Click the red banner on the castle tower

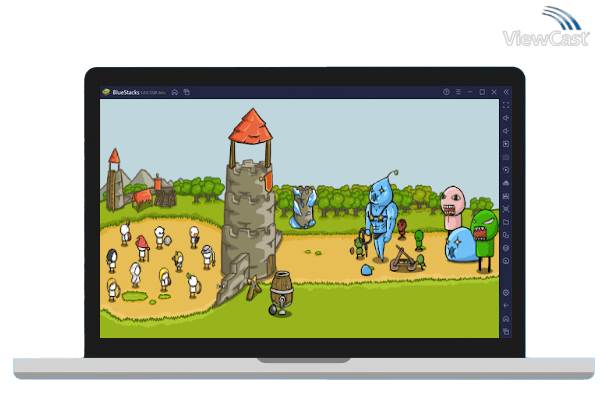[x=268, y=181]
